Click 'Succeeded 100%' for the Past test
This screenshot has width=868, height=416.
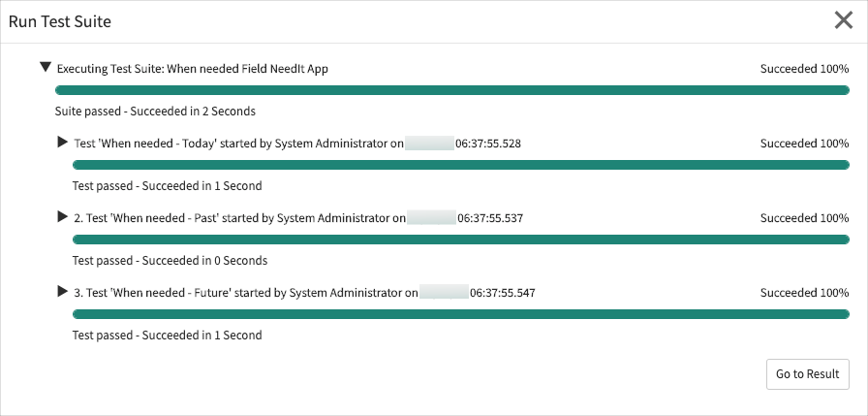pos(804,218)
